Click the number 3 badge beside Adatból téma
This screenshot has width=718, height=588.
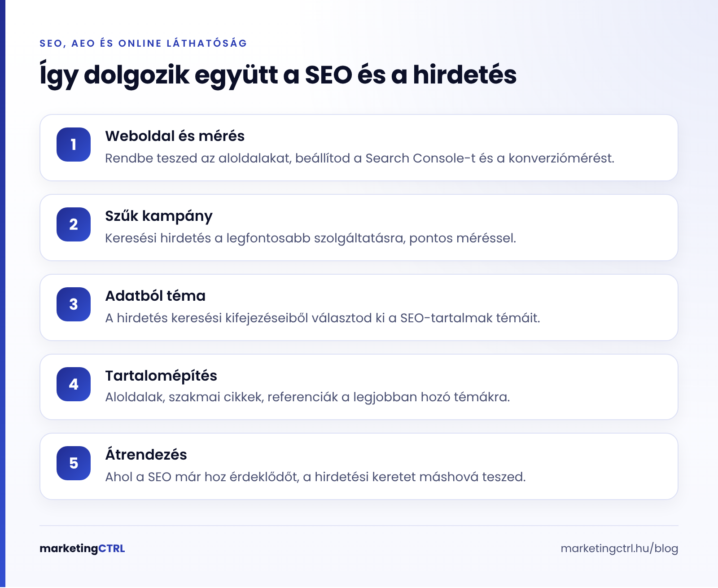tap(74, 304)
